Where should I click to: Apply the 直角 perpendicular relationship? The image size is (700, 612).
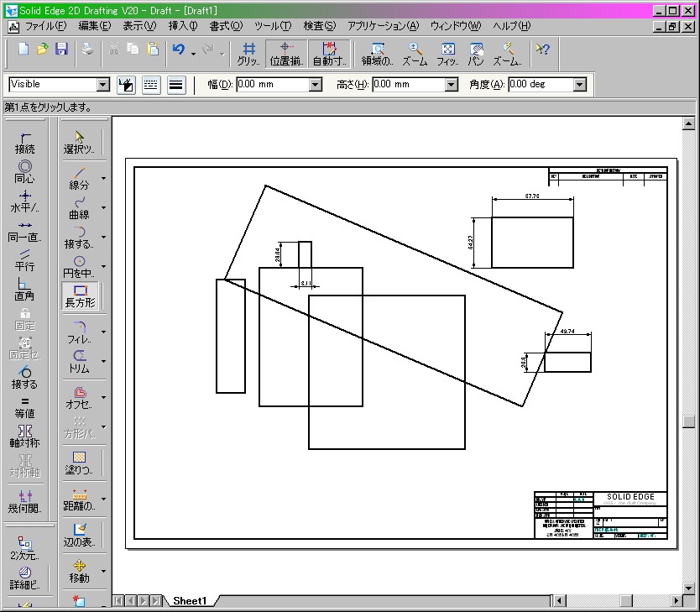click(25, 290)
